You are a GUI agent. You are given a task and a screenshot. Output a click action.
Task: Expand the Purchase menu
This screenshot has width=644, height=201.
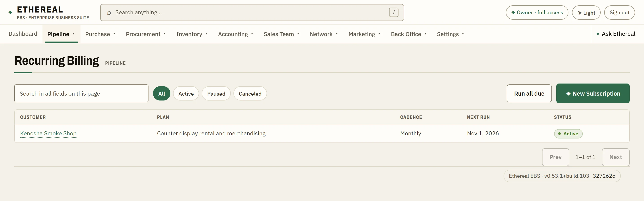100,34
